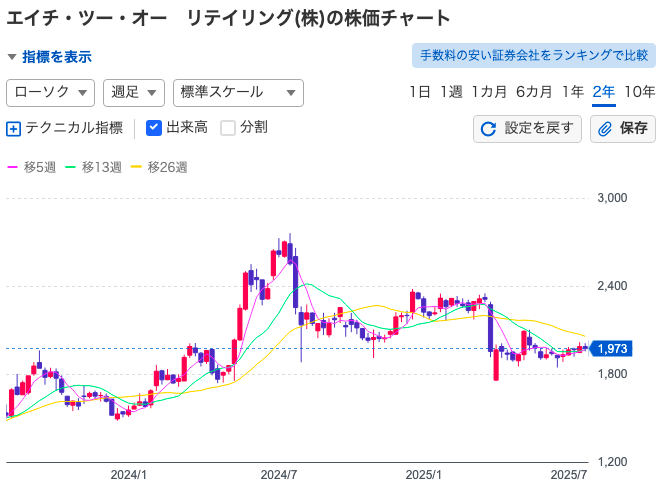Image resolution: width=666 pixels, height=493 pixels.
Task: Click the chart title heading
Action: coord(228,18)
